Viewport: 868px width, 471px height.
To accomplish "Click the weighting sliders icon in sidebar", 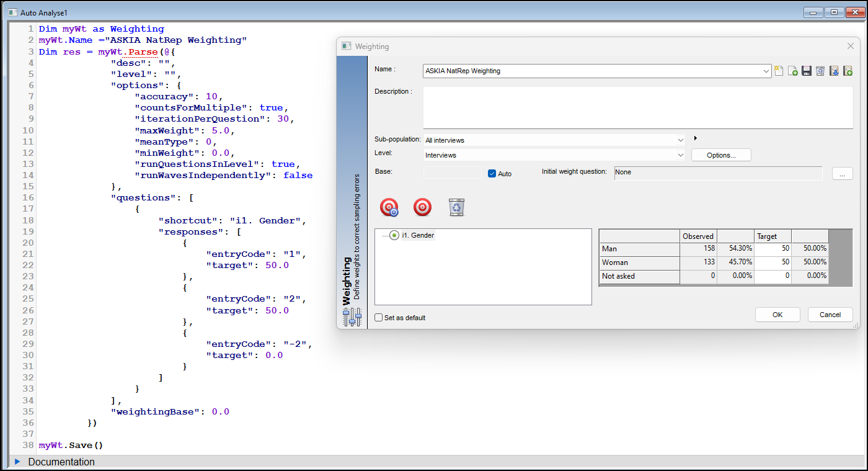I will click(x=352, y=316).
